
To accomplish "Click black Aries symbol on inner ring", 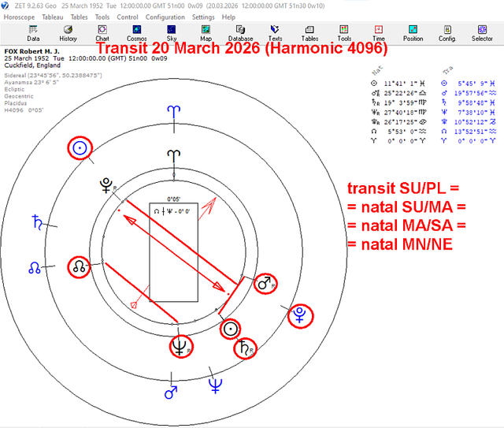I will click(x=174, y=156).
